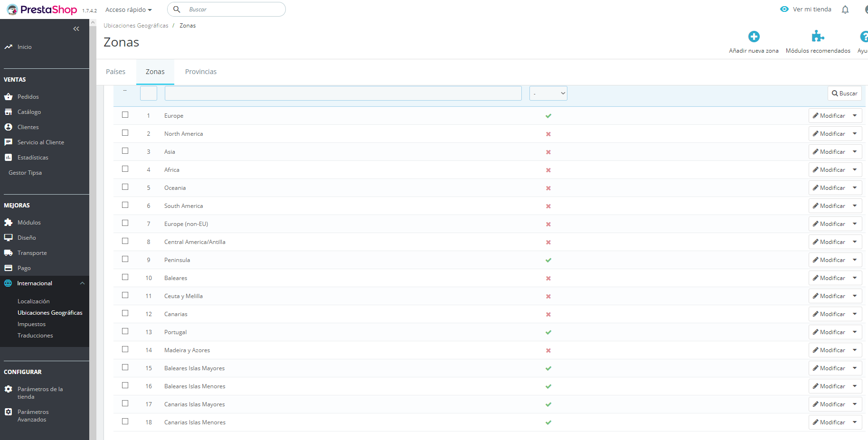Open Parámetros Avanzados gear icon
The width and height of the screenshot is (868, 440).
point(8,412)
